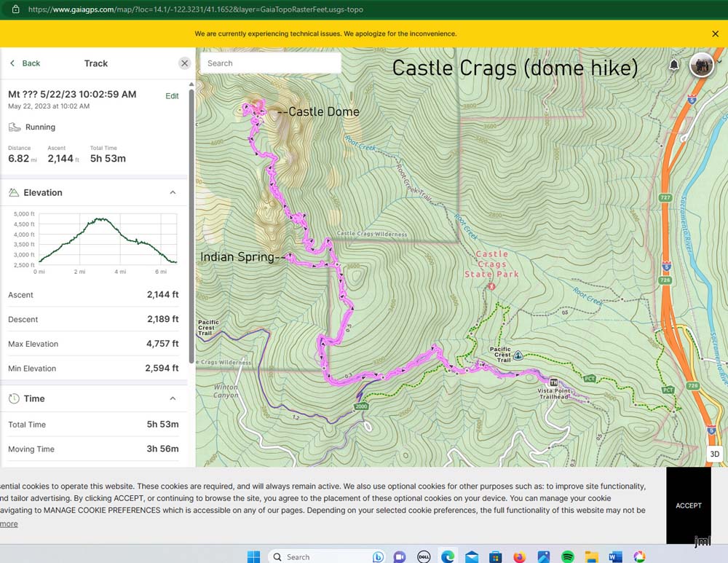The height and width of the screenshot is (563, 728).
Task: Dismiss the yellow technical issues banner
Action: (x=715, y=34)
